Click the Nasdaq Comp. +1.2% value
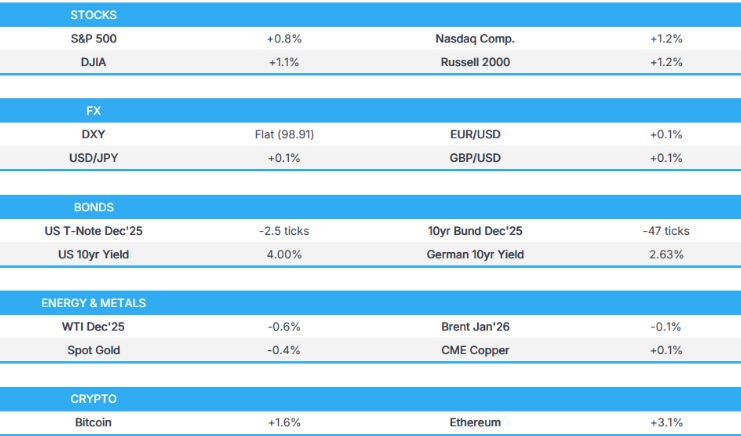Viewport: 741px width, 436px height. 665,39
